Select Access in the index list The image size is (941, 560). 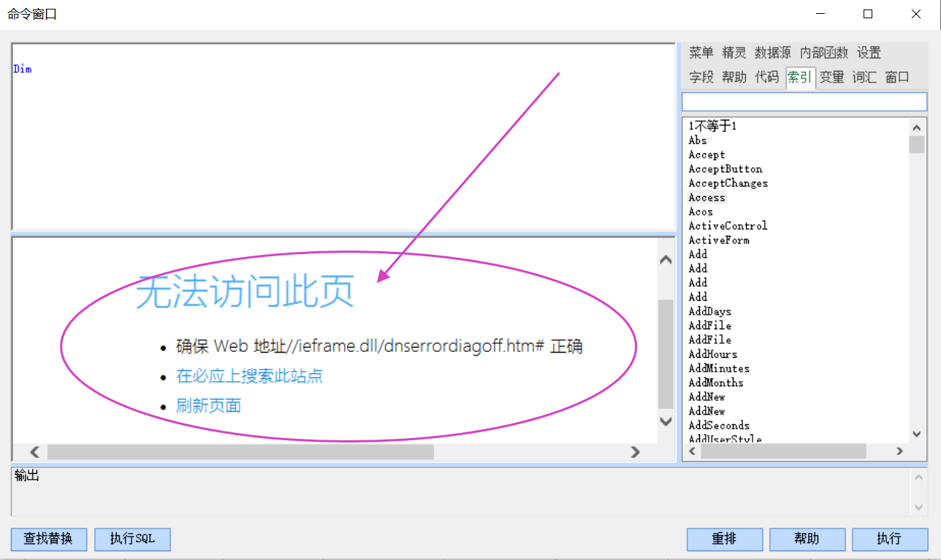[x=706, y=197]
